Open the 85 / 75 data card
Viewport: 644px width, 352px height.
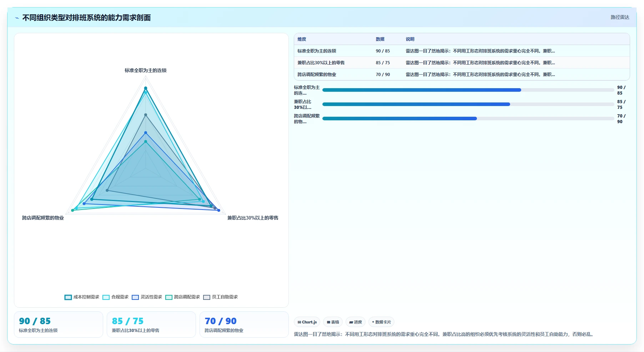click(151, 325)
